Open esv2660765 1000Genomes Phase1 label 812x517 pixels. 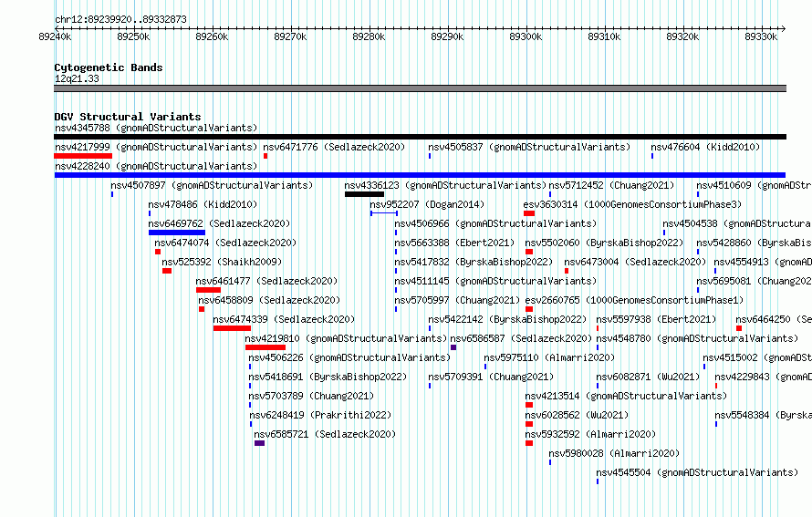coord(634,300)
